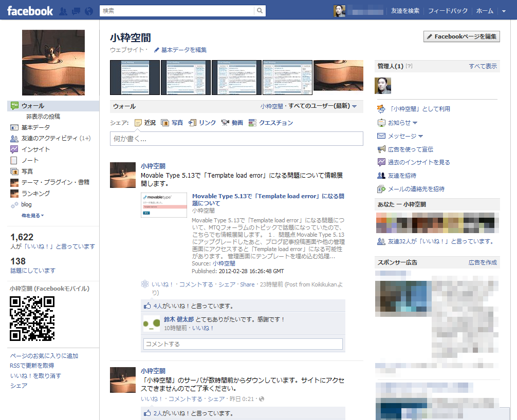
Task: Click [?] help next to 管理人(1)
Action: pyautogui.click(x=409, y=66)
